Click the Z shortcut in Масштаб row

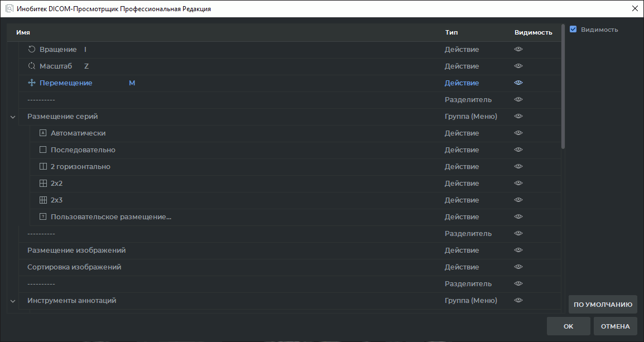pos(86,66)
